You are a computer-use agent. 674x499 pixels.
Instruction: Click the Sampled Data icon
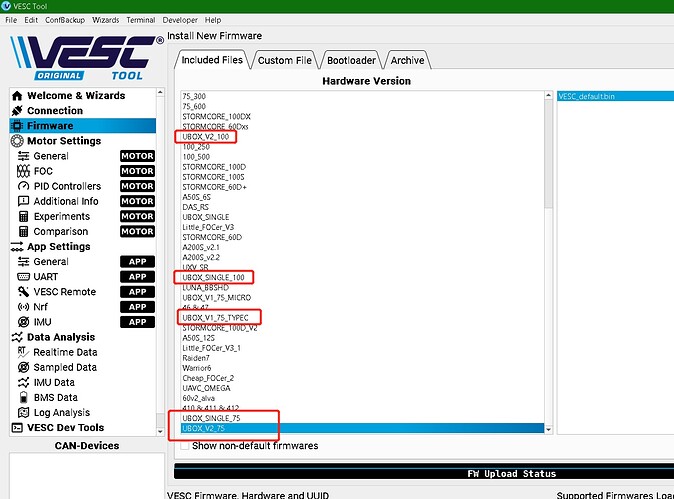pos(23,367)
